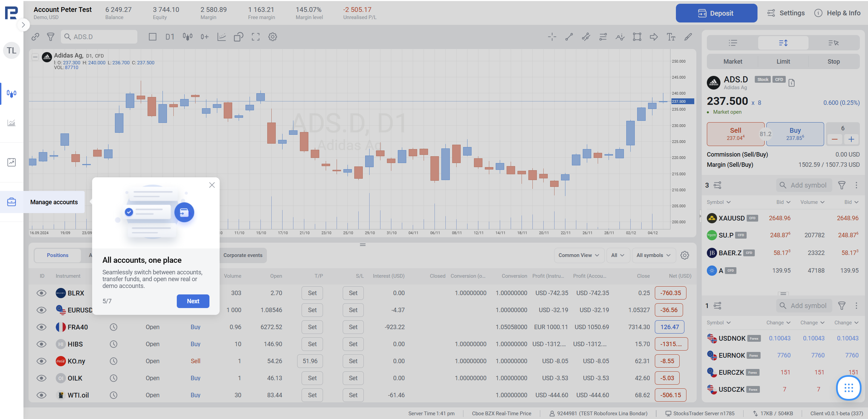Switch to the Limit order tab
This screenshot has height=419, width=868.
[783, 62]
